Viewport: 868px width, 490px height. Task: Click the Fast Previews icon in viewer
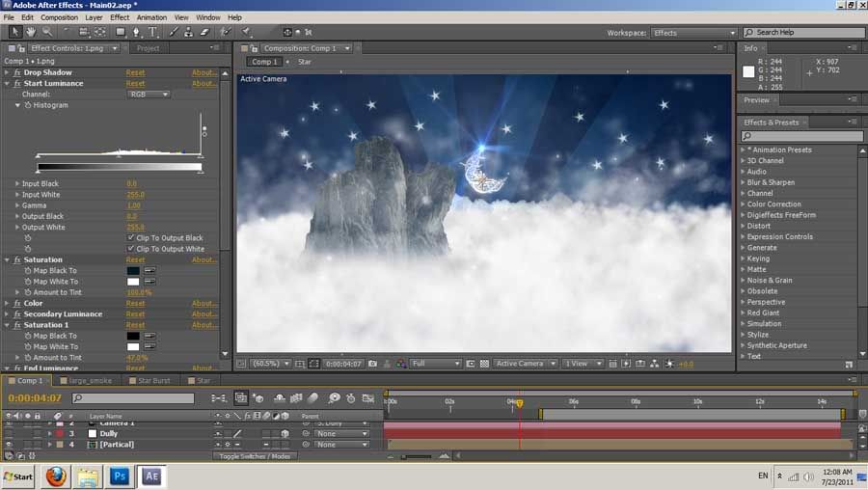coord(626,364)
